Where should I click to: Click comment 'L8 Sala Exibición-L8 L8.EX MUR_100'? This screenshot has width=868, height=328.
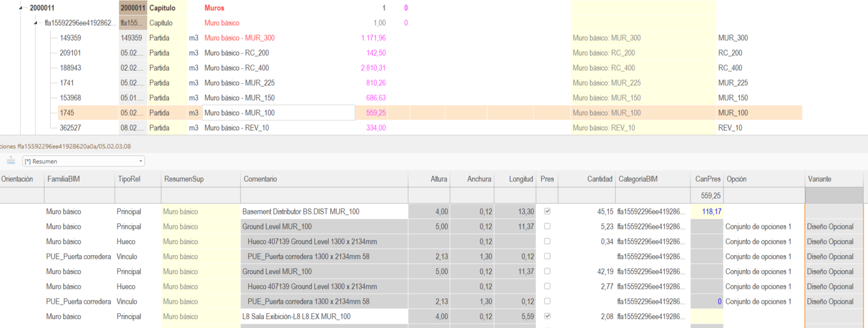[x=296, y=316]
